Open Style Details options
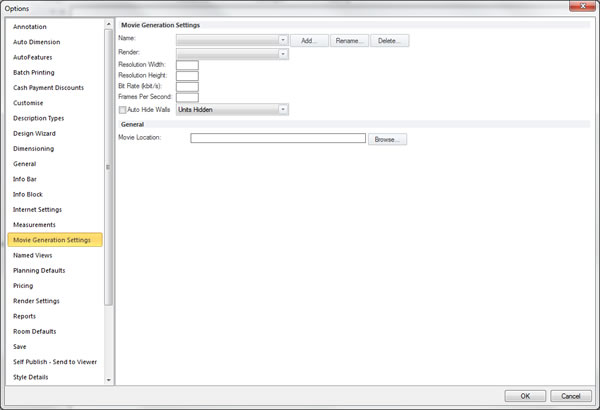Viewport: 600px width, 410px height. [31, 377]
